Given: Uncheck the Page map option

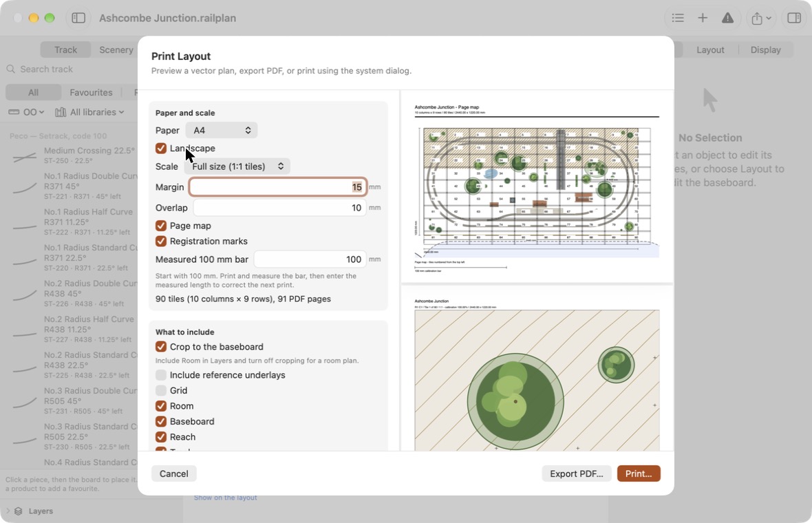Looking at the screenshot, I should pos(161,226).
